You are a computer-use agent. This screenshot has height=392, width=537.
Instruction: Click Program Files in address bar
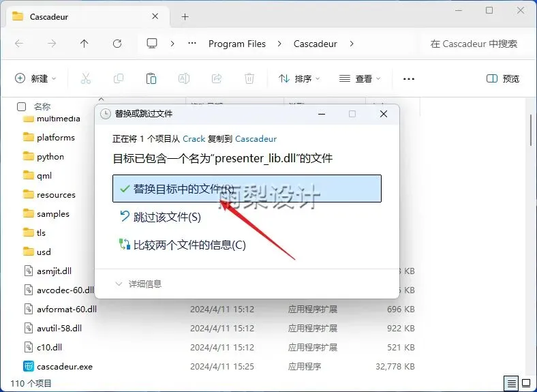(237, 44)
